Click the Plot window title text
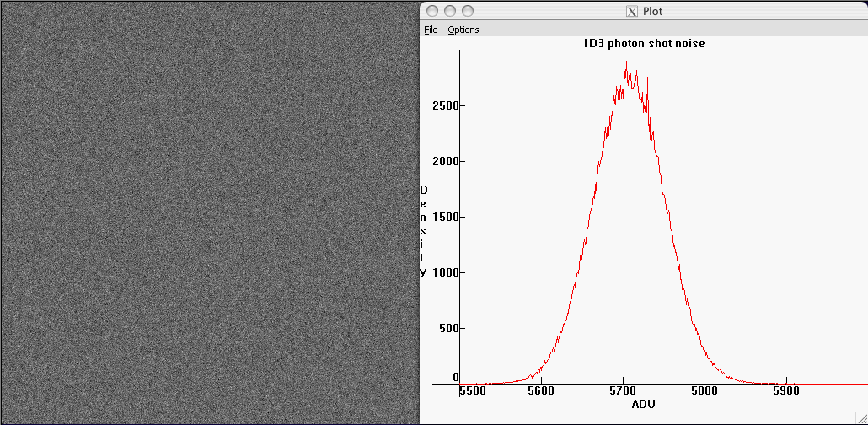 (x=652, y=11)
